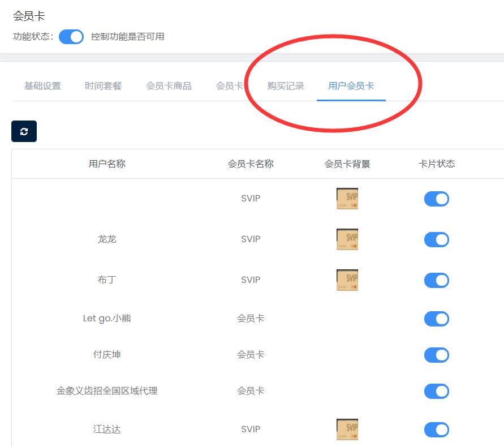Screen dimensions: 504x447
Task: Select the user name 龙龙
Action: point(107,239)
